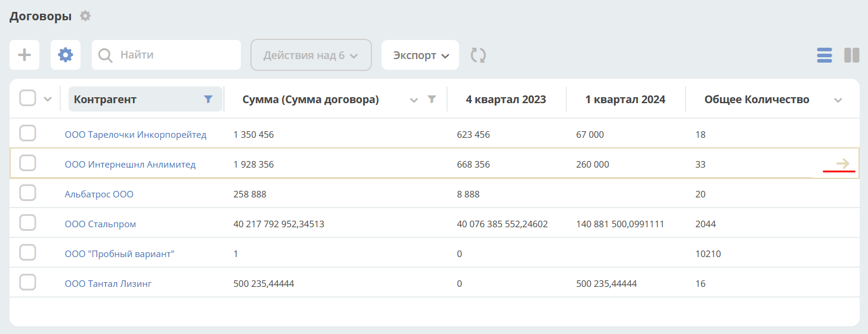This screenshot has height=334, width=868.
Task: Click quantity 16 in Тантал Лизинг row
Action: pyautogui.click(x=700, y=284)
